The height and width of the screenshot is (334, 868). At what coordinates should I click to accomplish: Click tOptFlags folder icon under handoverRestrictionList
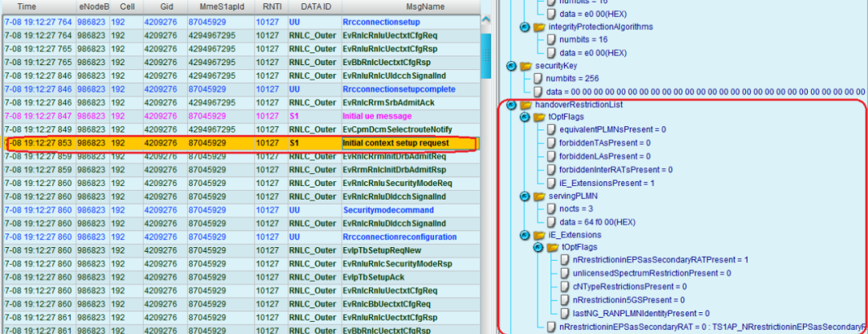pos(539,118)
